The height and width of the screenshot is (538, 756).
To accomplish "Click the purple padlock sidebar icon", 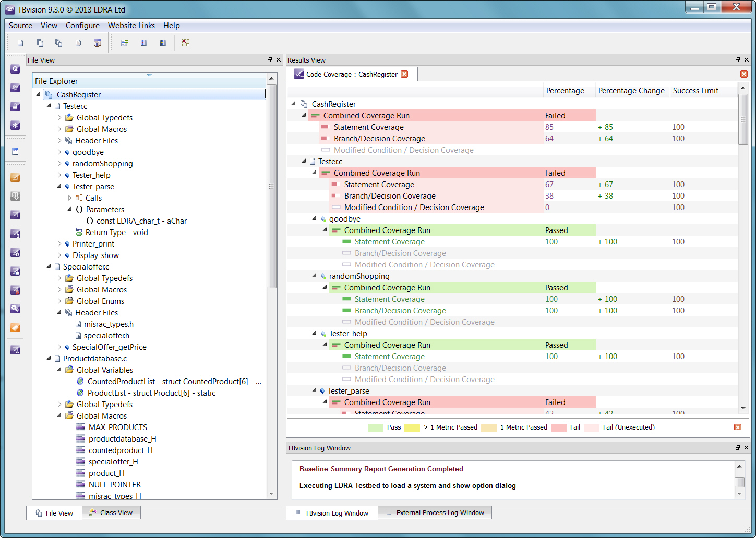I will click(x=15, y=106).
